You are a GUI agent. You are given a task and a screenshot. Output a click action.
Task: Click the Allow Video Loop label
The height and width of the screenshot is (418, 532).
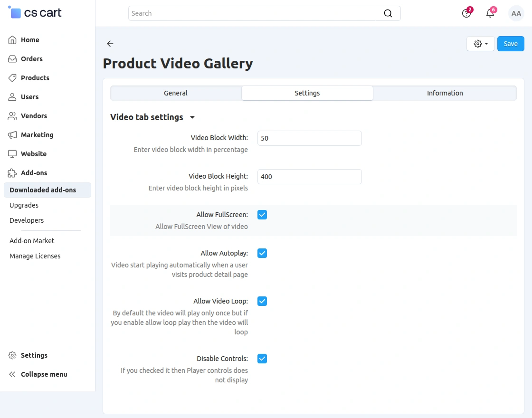click(x=220, y=301)
